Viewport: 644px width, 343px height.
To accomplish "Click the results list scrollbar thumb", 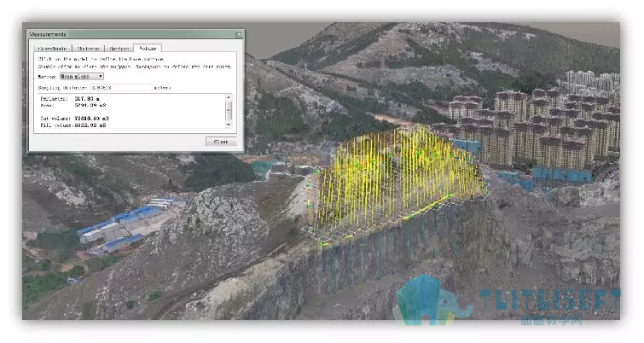I will coord(229,110).
